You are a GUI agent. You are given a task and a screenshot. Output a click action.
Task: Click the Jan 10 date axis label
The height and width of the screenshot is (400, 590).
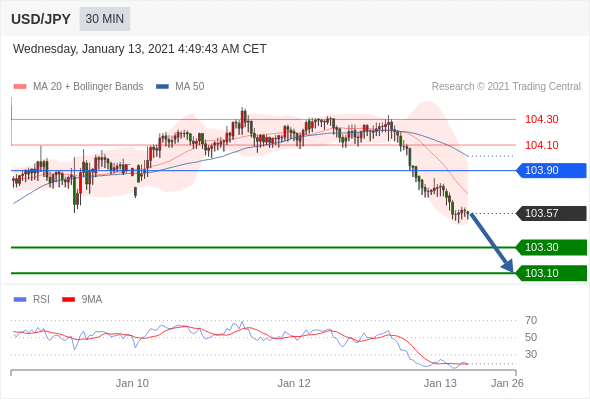(x=132, y=383)
